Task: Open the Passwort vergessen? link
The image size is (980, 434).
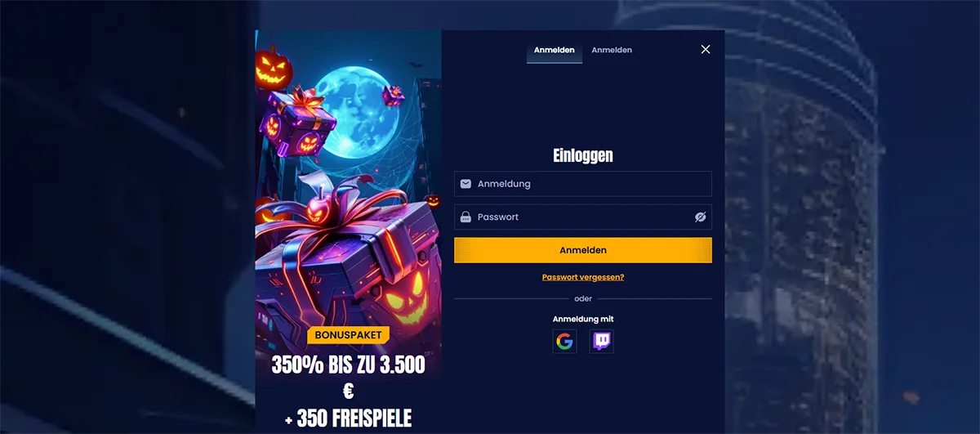Action: (583, 277)
